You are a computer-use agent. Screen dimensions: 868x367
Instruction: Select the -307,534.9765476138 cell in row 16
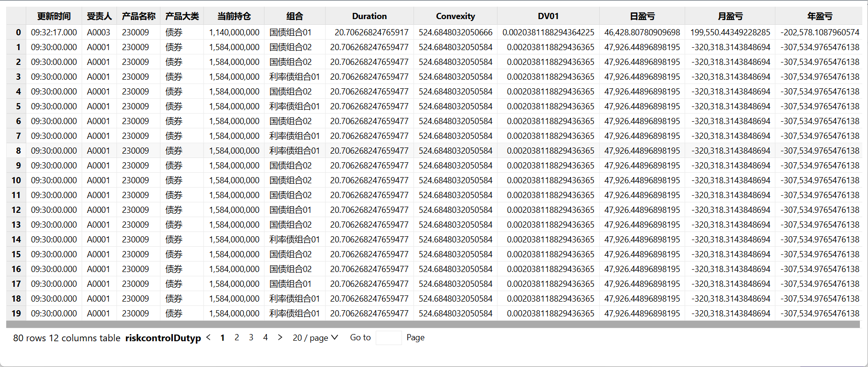(x=819, y=269)
